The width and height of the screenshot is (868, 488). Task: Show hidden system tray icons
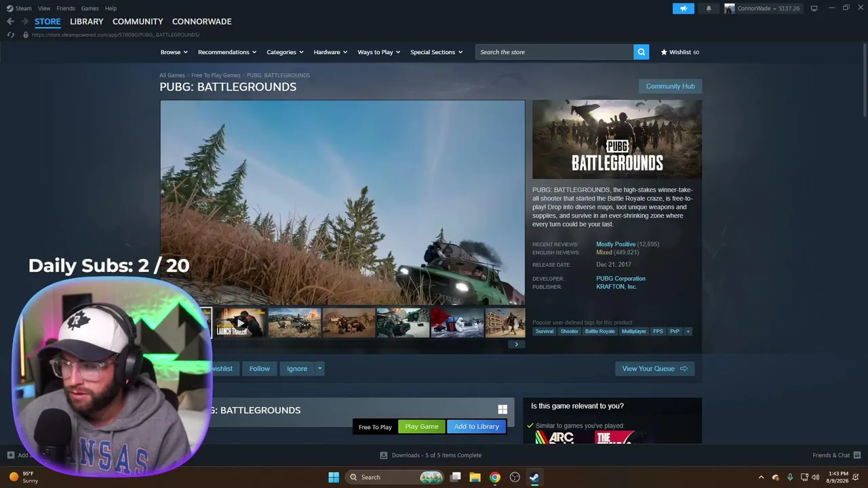(x=761, y=477)
